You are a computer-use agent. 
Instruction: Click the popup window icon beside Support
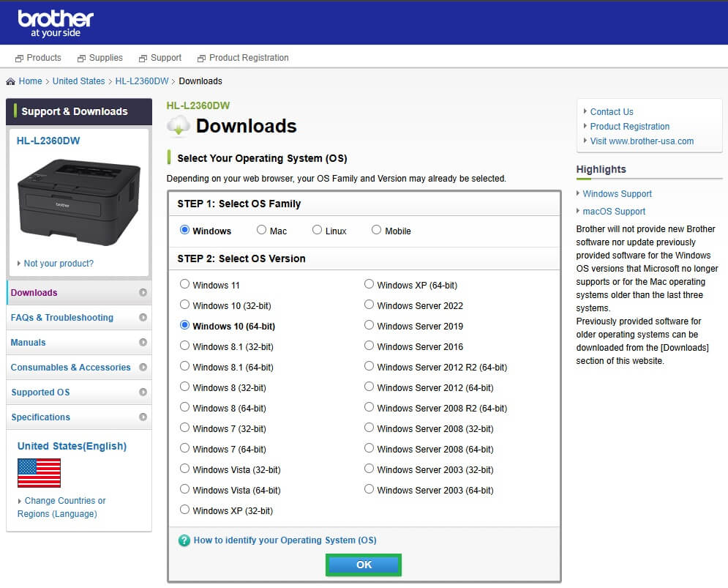coord(143,58)
